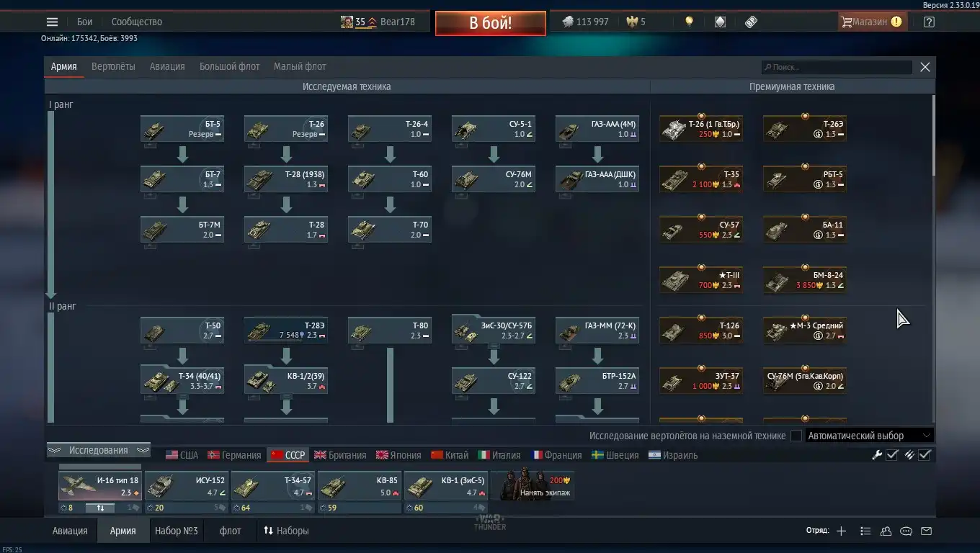This screenshot has width=980, height=553.
Task: Open the list icon near squad controls
Action: (x=865, y=531)
